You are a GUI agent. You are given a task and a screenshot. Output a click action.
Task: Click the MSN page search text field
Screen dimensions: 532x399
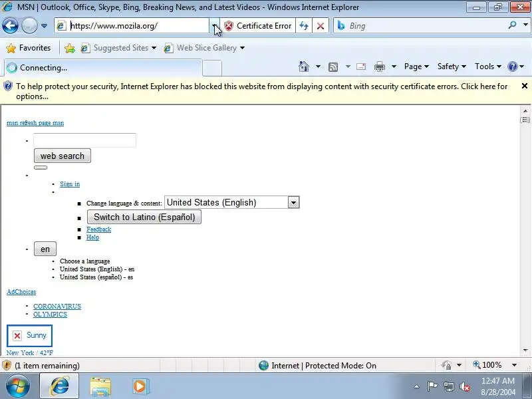tap(84, 140)
